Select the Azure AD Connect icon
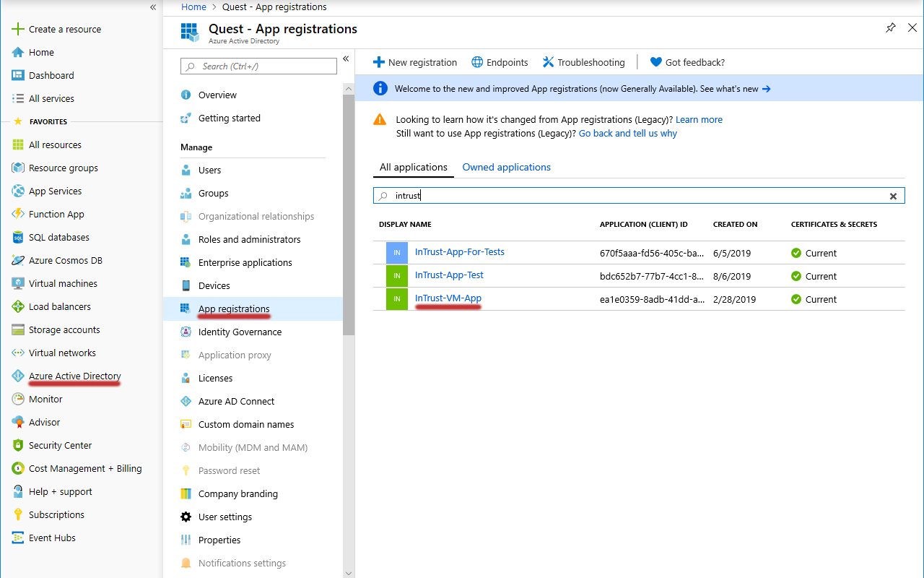This screenshot has width=924, height=578. tap(186, 402)
